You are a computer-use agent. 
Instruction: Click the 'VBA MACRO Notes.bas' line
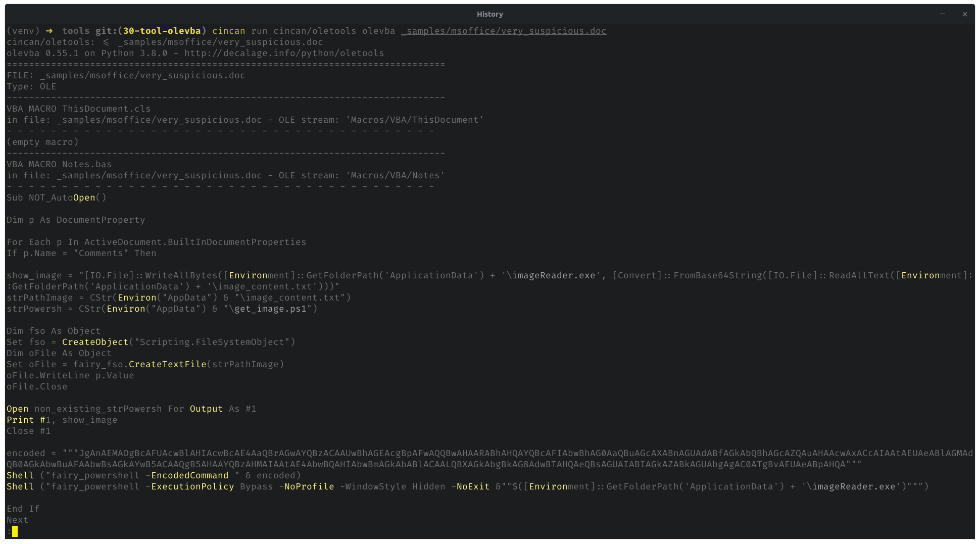tap(59, 165)
